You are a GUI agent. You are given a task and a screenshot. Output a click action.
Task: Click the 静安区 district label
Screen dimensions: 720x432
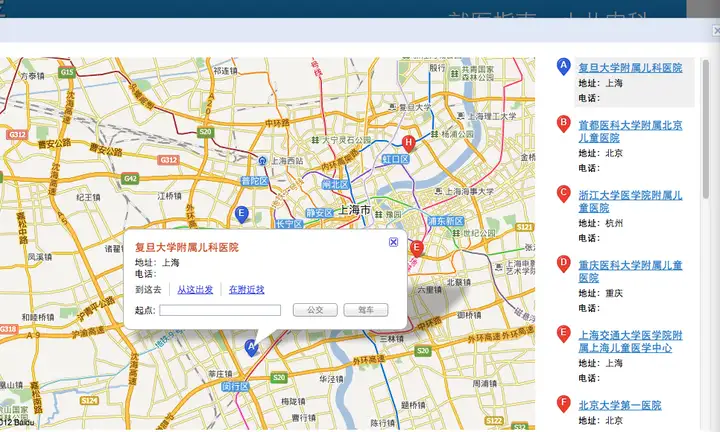tap(319, 213)
